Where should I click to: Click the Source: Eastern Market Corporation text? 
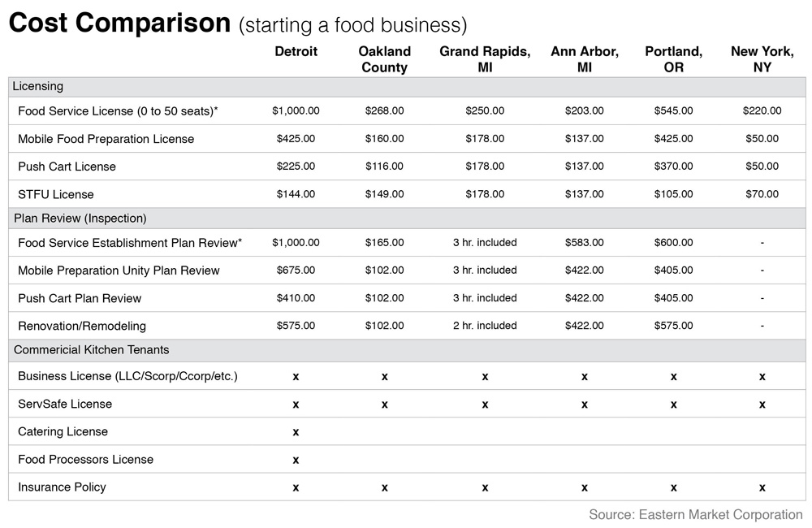695,514
